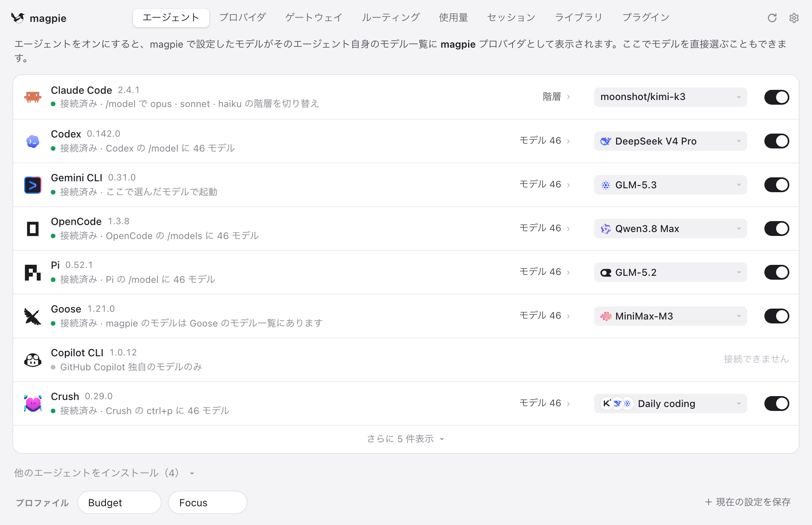This screenshot has height=525, width=812.
Task: Click the Goose agent icon
Action: (x=33, y=316)
